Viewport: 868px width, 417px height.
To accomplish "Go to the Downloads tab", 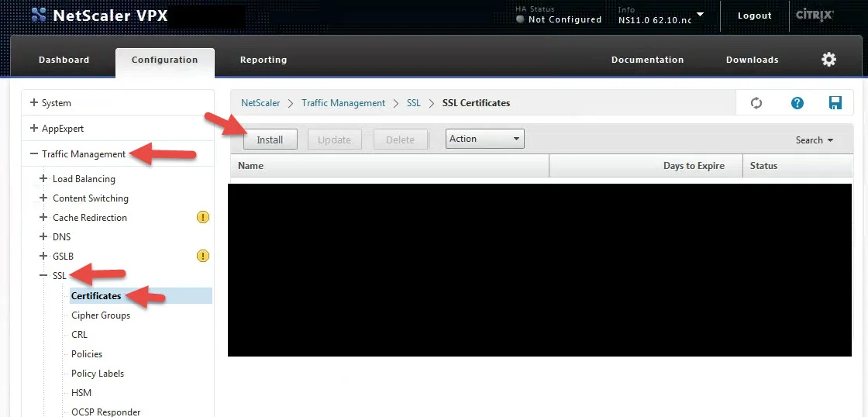I will coord(753,60).
